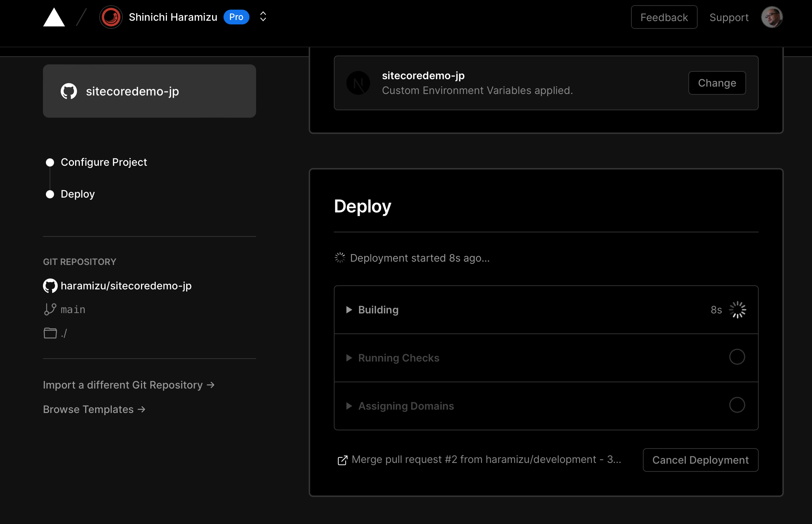Click the Deploy heading
This screenshot has width=812, height=524.
[362, 206]
